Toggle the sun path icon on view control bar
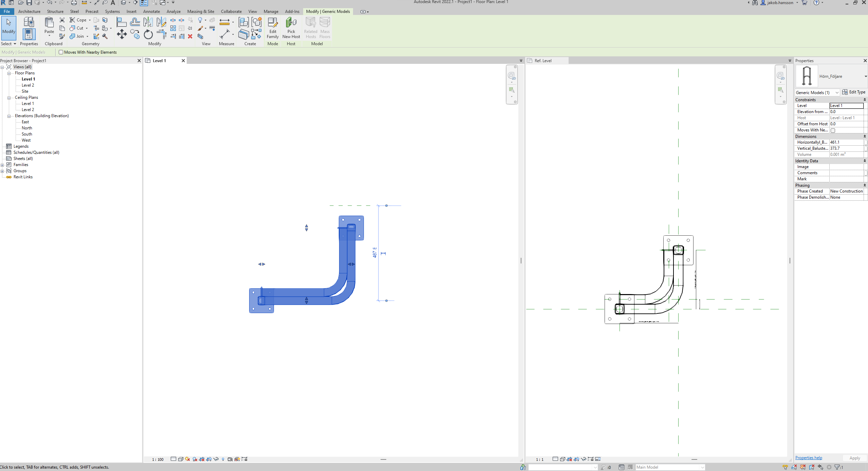 [187, 459]
